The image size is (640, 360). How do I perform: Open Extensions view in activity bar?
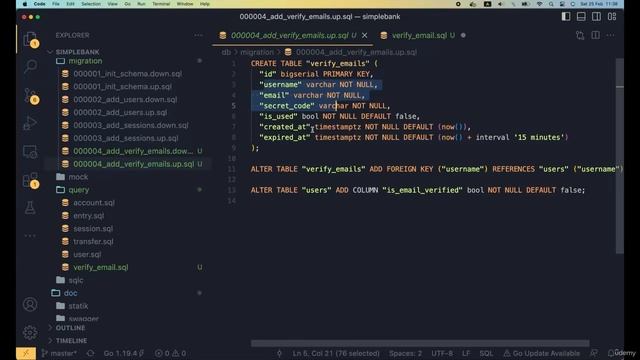click(30, 180)
